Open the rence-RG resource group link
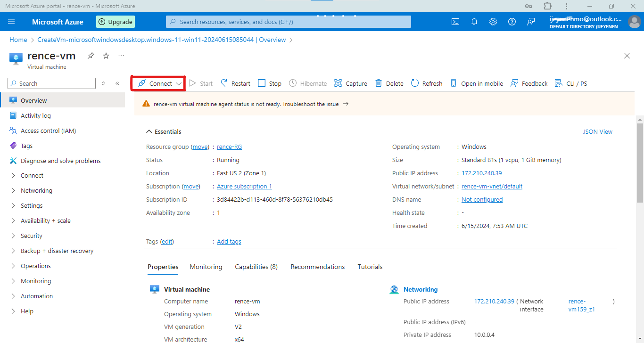644x343 pixels. click(230, 147)
